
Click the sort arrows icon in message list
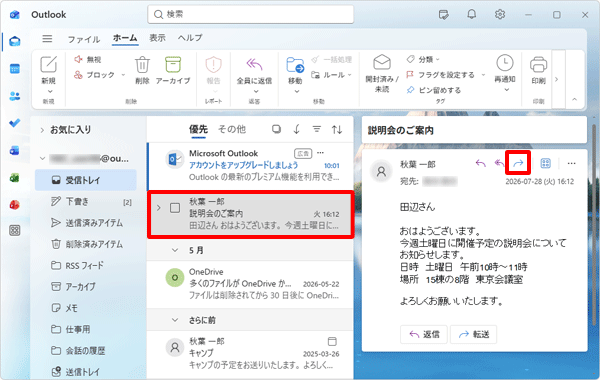pos(337,129)
